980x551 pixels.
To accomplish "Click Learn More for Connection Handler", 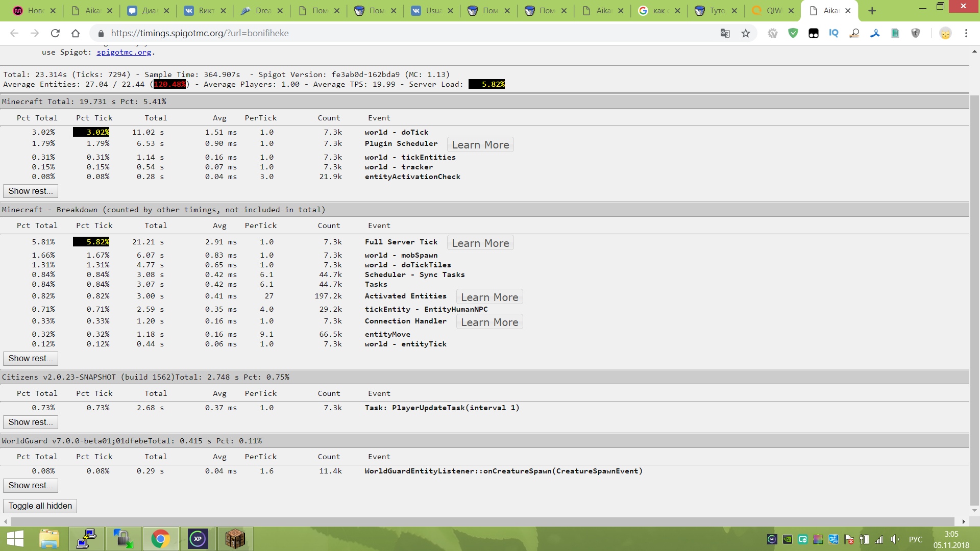I will 489,322.
